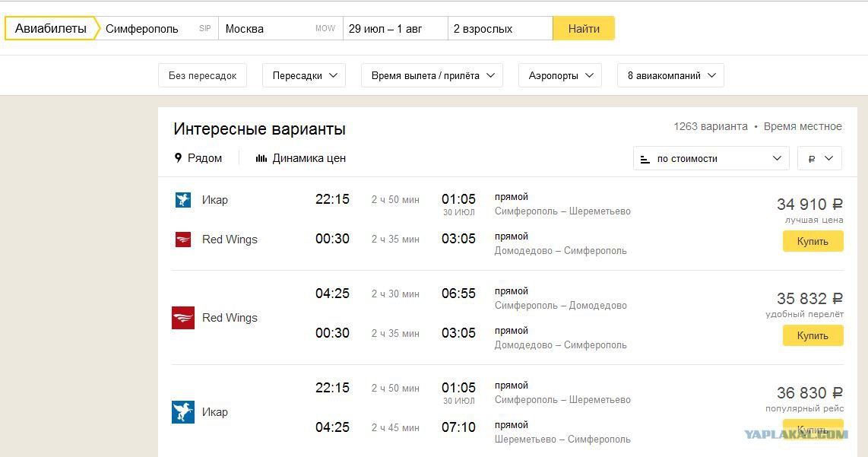Click the bar chart icon beside Динамика цен
The width and height of the screenshot is (868, 457).
point(261,158)
